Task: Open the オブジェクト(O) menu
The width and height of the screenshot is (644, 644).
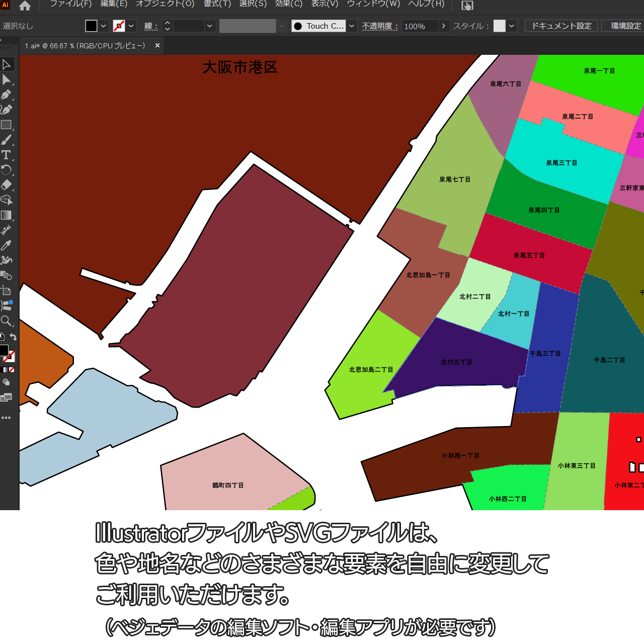Action: 165,4
